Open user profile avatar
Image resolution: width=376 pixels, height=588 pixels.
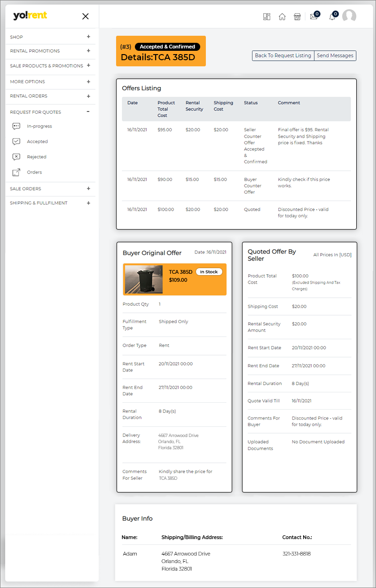[x=349, y=16]
